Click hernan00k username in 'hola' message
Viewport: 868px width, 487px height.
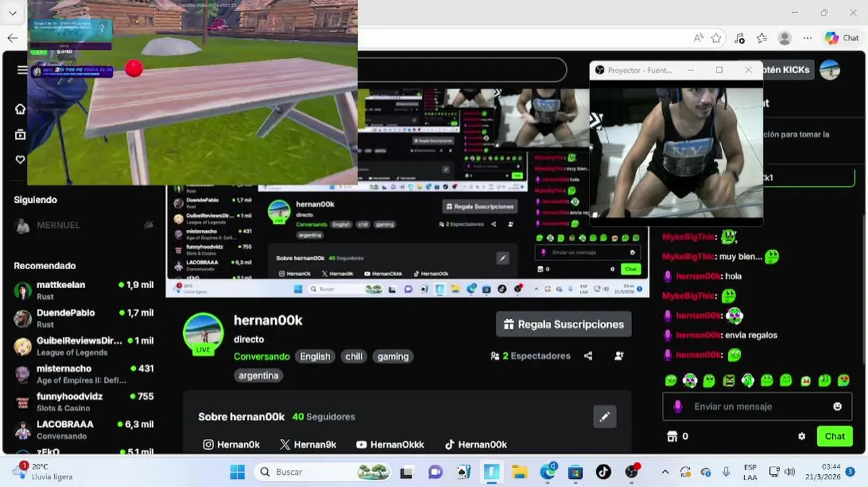pos(698,276)
